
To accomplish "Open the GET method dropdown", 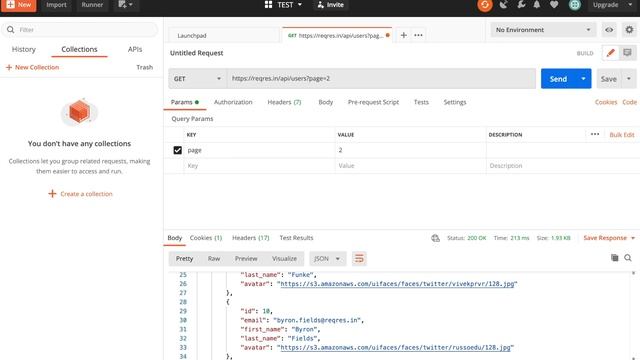I will 197,78.
